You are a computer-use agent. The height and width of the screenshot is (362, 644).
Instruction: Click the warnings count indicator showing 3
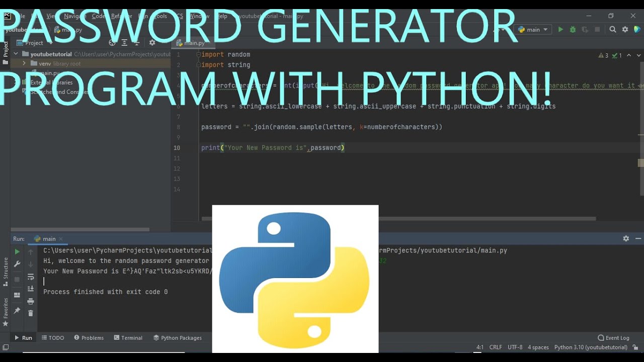[604, 55]
